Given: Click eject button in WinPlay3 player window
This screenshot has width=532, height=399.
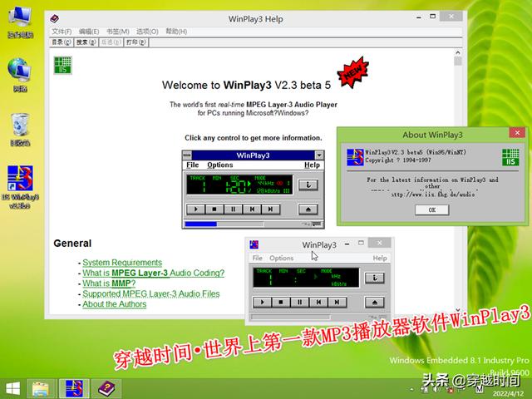Looking at the screenshot, I should click(x=375, y=303).
